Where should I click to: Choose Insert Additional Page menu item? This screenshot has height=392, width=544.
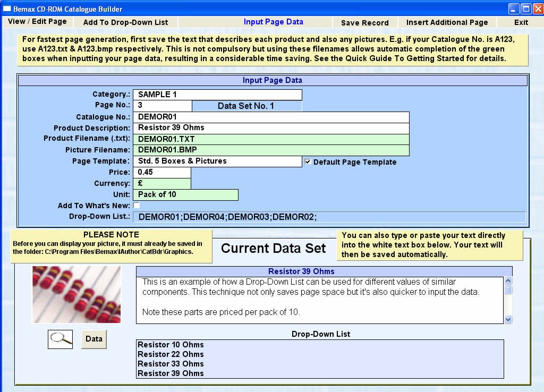pyautogui.click(x=447, y=22)
